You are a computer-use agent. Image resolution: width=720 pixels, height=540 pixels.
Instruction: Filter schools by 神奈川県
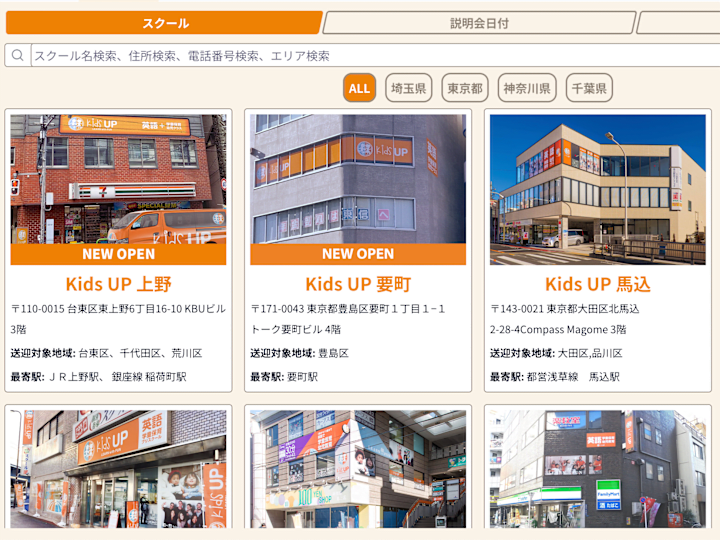(x=527, y=88)
